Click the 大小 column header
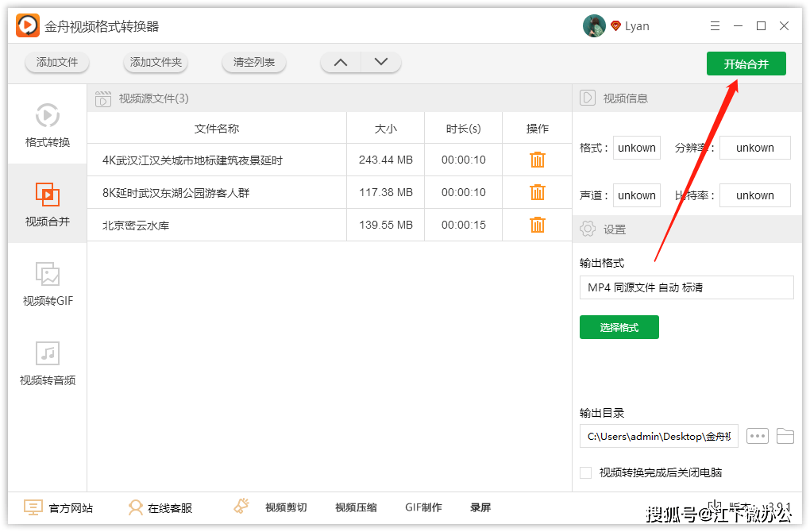The width and height of the screenshot is (810, 532). [x=386, y=129]
